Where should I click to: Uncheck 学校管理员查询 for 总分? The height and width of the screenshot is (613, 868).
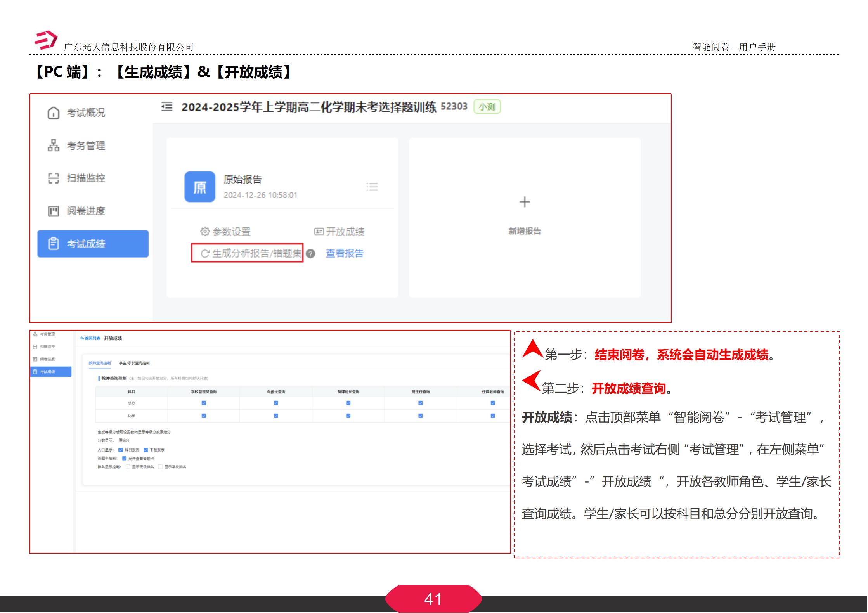pos(203,403)
